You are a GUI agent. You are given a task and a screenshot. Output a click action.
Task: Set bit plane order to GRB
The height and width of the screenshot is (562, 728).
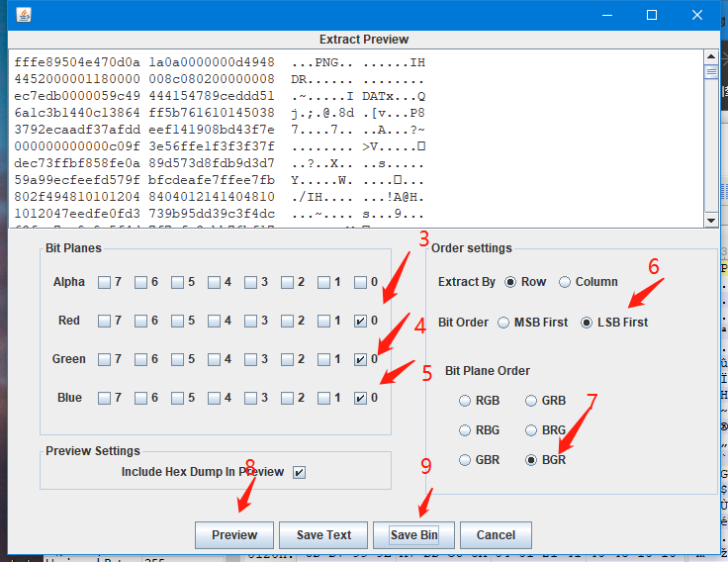(531, 401)
